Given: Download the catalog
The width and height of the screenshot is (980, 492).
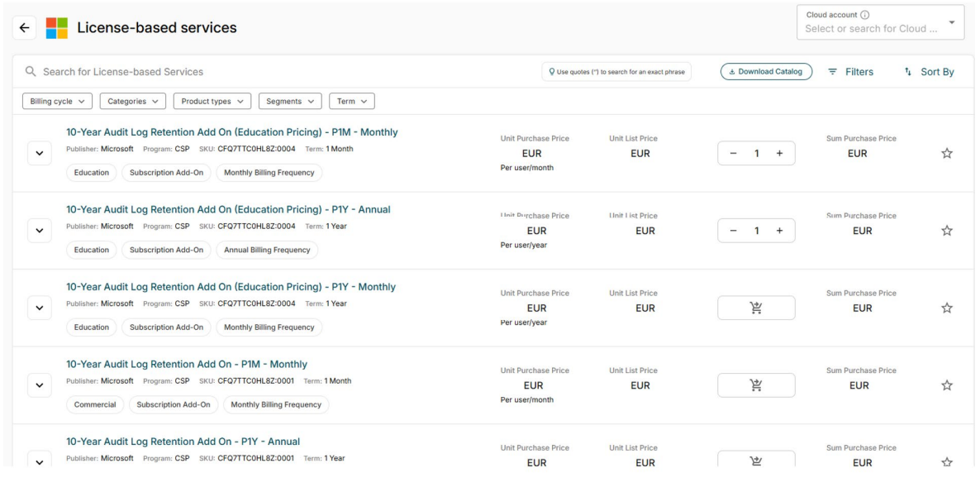Looking at the screenshot, I should coord(766,72).
